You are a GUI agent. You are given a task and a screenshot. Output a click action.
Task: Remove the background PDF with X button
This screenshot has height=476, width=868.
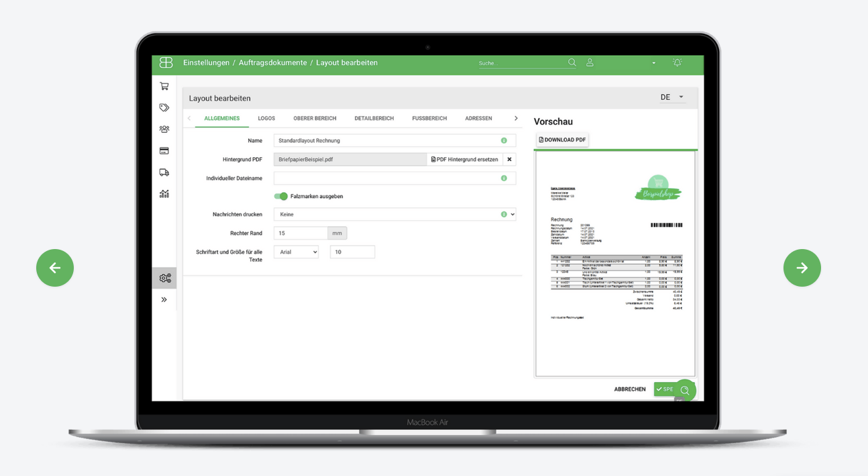[509, 159]
